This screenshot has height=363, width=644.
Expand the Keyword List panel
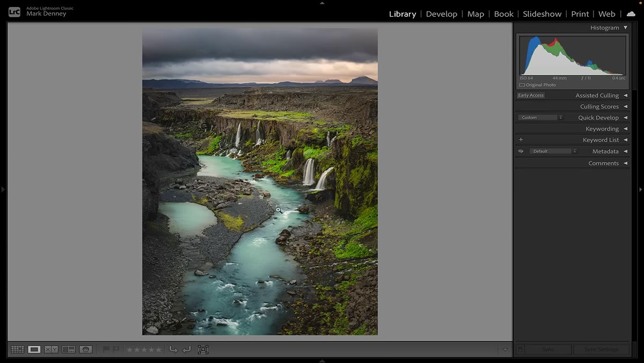625,140
